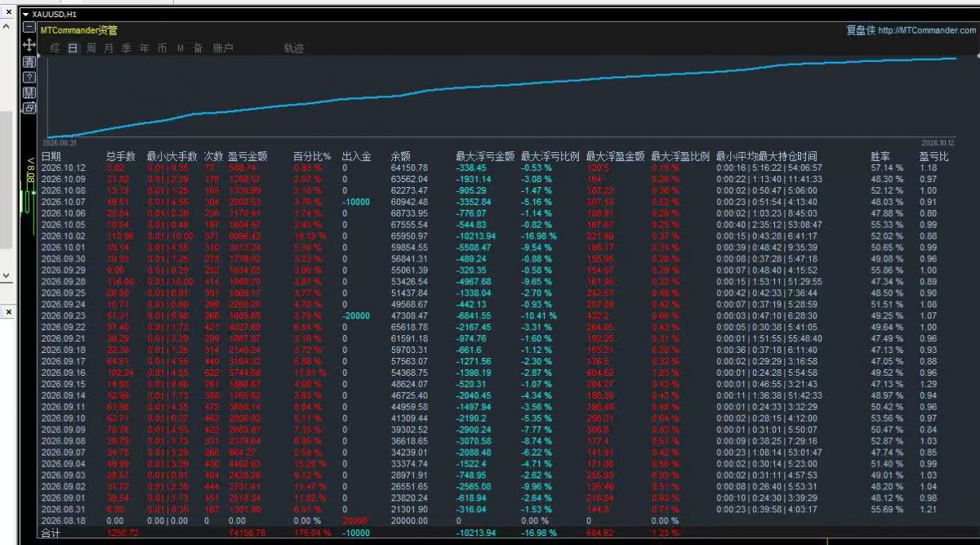
Task: Click the balance value 64150.78
Action: tap(409, 168)
